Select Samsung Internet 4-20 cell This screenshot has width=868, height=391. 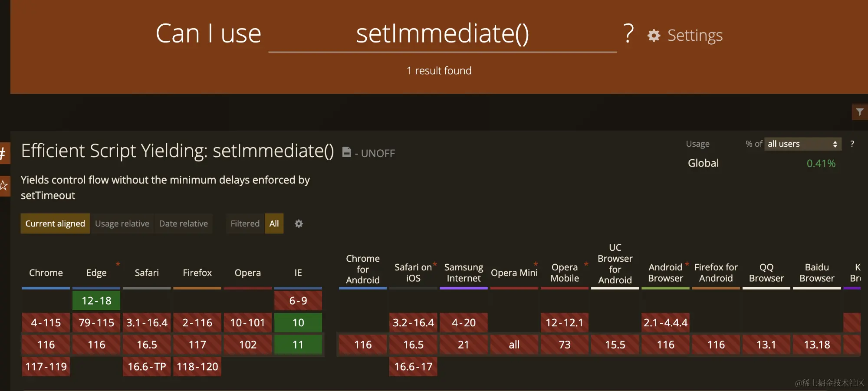point(464,322)
